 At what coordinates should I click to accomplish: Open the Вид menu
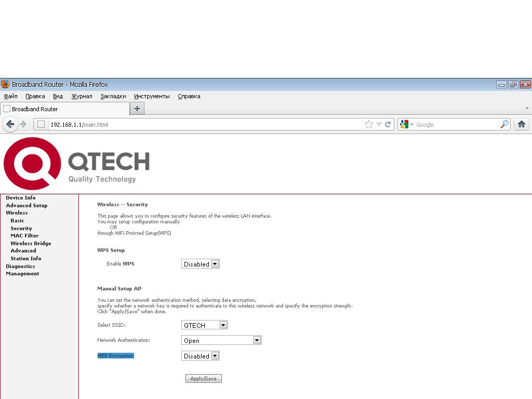tap(58, 96)
